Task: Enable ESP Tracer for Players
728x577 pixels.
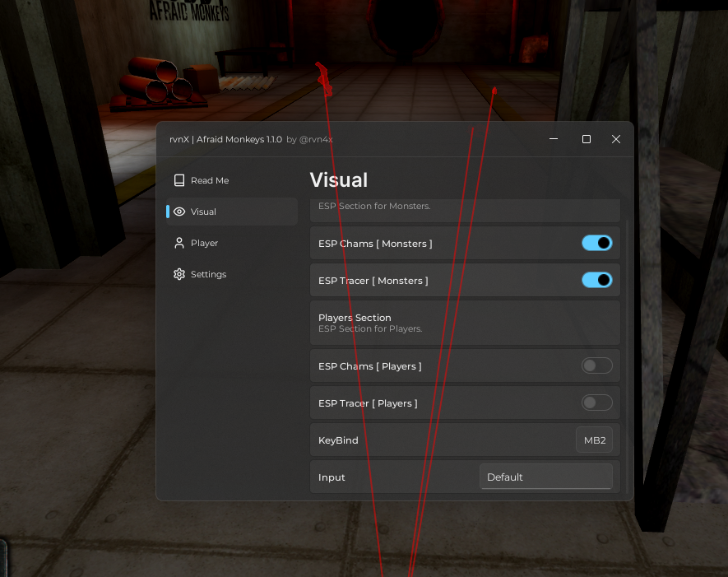Action: (597, 403)
